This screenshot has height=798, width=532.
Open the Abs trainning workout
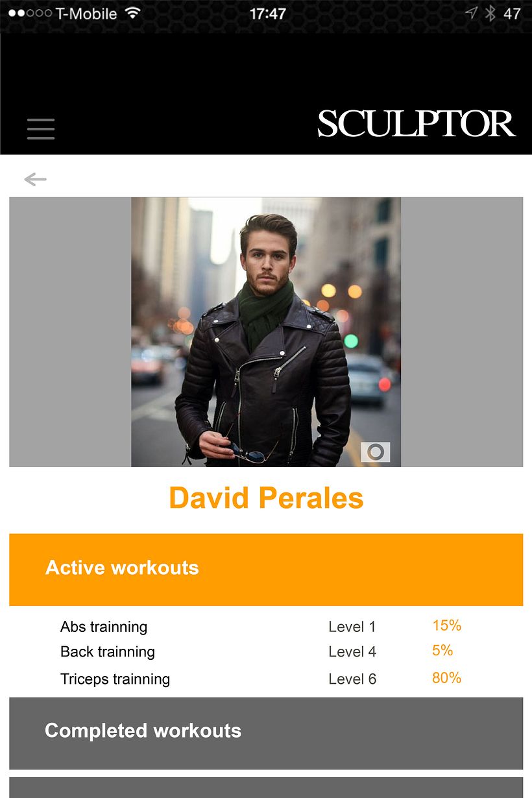click(104, 627)
